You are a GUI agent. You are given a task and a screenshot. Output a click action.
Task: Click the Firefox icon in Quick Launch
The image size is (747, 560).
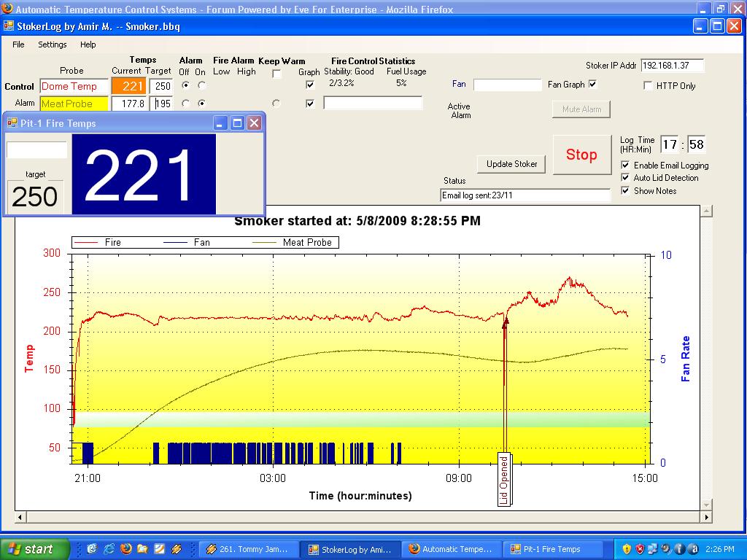[x=125, y=549]
